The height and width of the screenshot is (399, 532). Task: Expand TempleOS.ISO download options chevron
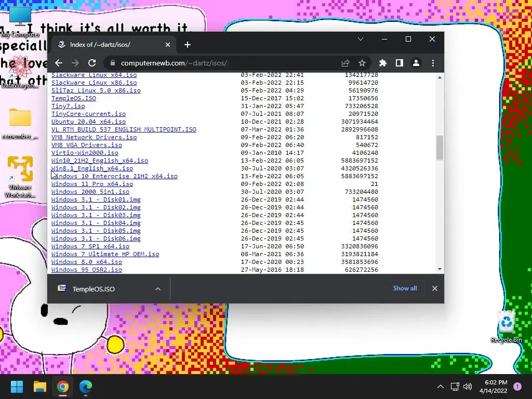pos(158,289)
